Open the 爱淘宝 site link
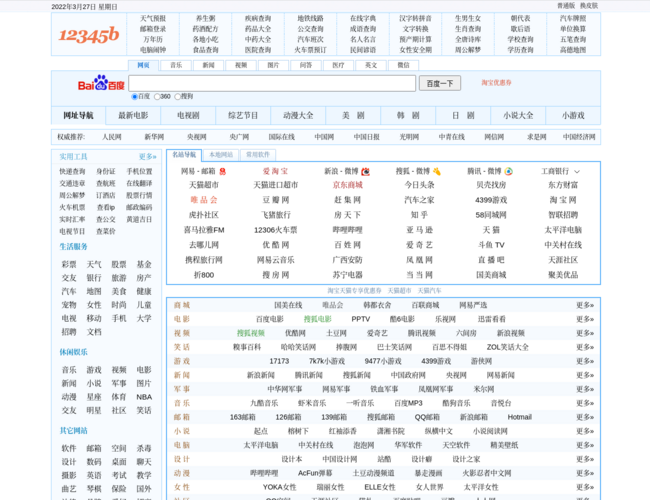 pyautogui.click(x=275, y=171)
